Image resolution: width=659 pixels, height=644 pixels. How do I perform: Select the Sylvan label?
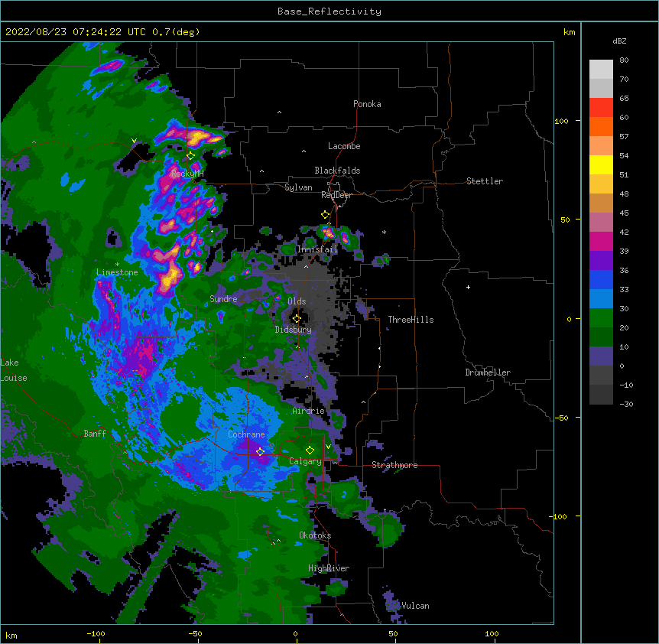pos(298,187)
